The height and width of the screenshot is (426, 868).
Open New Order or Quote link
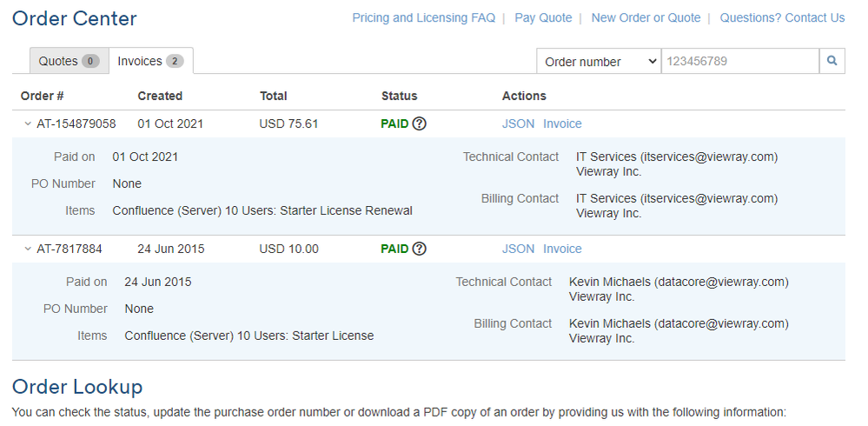(x=646, y=17)
